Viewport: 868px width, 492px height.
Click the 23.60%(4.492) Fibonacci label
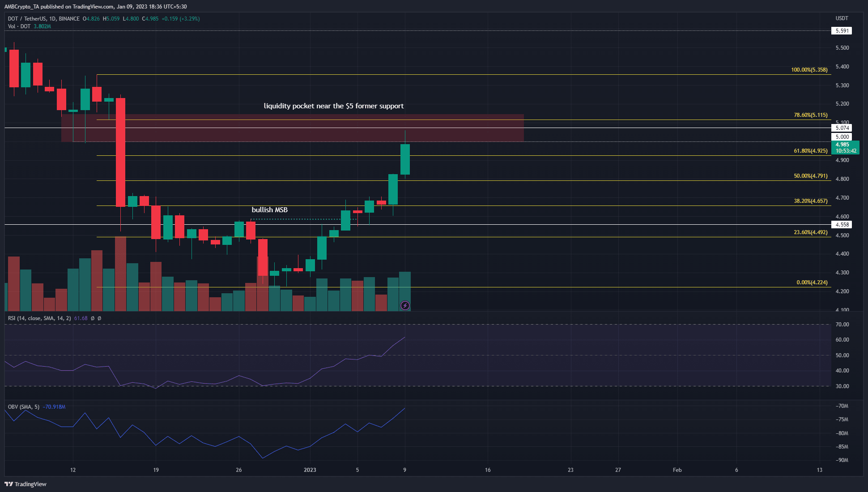[x=811, y=232]
